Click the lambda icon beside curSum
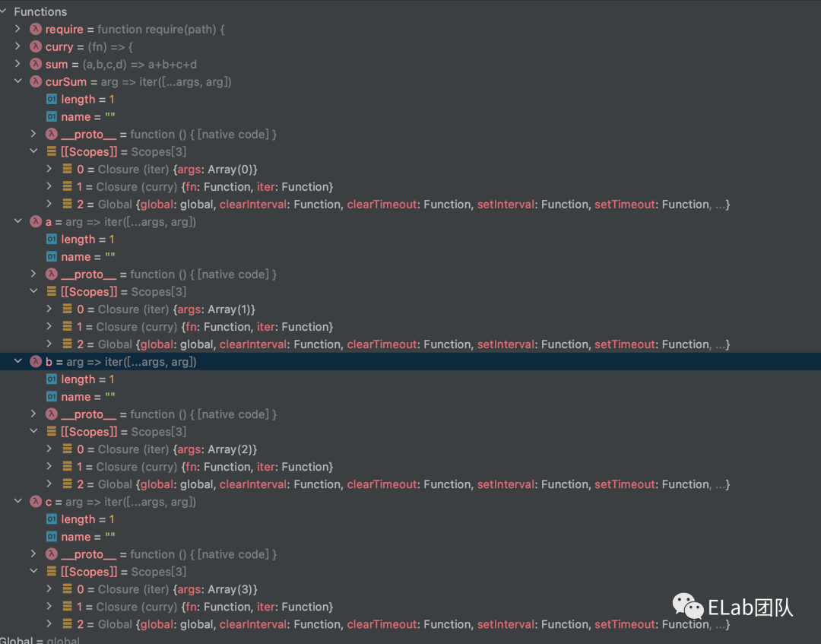The height and width of the screenshot is (644, 821). pyautogui.click(x=36, y=81)
